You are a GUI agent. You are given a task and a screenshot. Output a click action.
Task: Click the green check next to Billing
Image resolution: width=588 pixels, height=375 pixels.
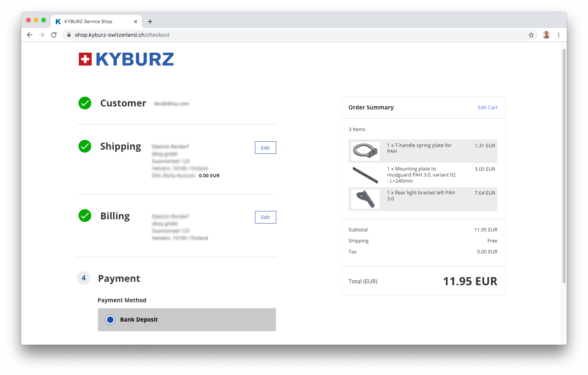pos(85,216)
